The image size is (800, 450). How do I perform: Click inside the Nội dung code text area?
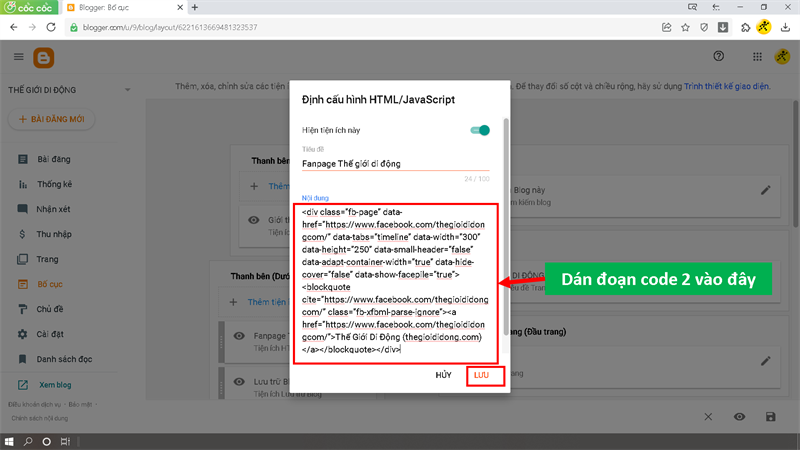pos(395,283)
